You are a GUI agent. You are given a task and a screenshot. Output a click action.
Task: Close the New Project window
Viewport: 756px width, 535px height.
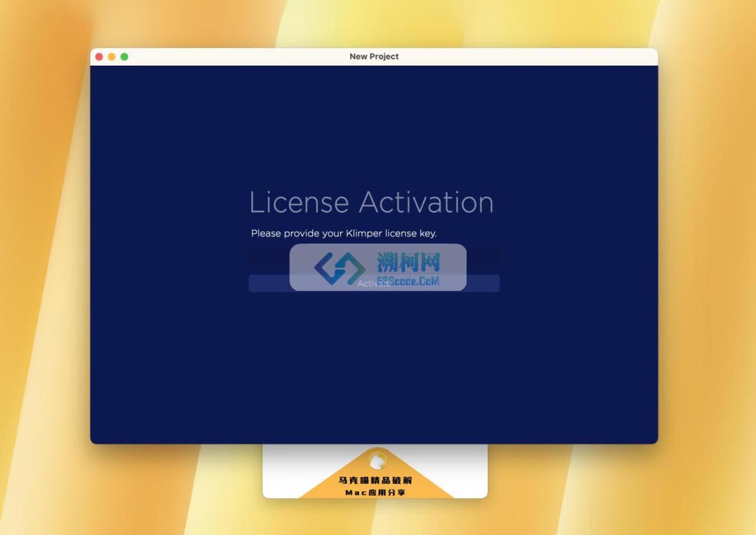pos(99,57)
